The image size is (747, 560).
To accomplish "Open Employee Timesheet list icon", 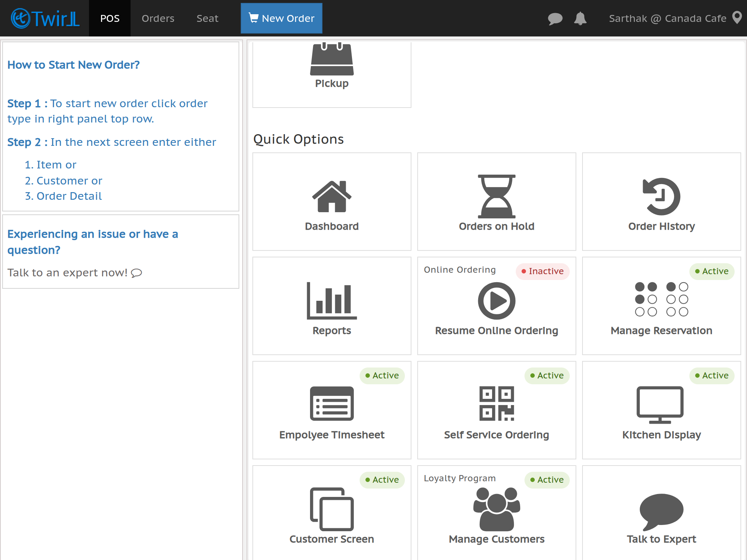I will (332, 403).
